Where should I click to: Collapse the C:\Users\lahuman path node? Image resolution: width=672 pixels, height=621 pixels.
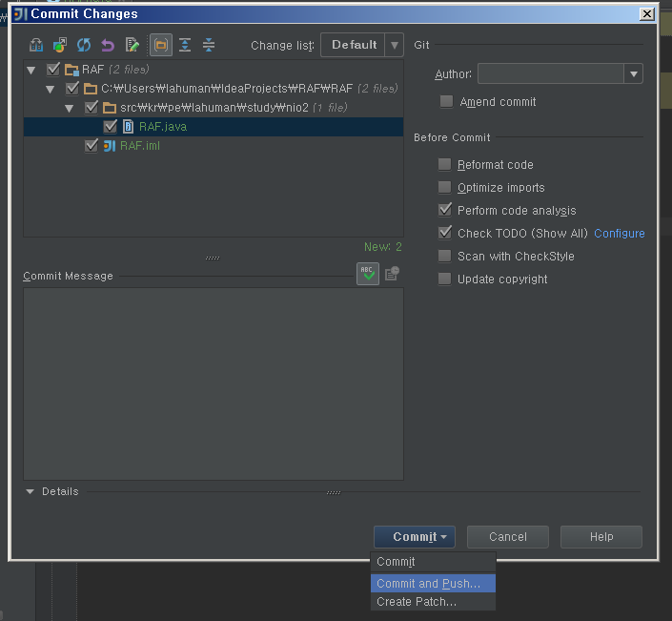tap(51, 90)
